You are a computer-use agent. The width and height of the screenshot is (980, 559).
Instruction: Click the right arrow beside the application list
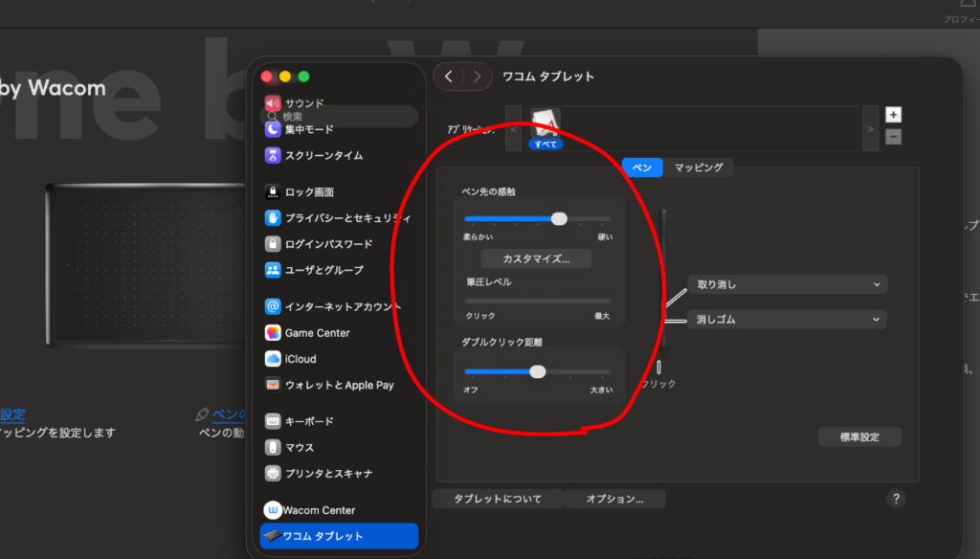[x=870, y=127]
